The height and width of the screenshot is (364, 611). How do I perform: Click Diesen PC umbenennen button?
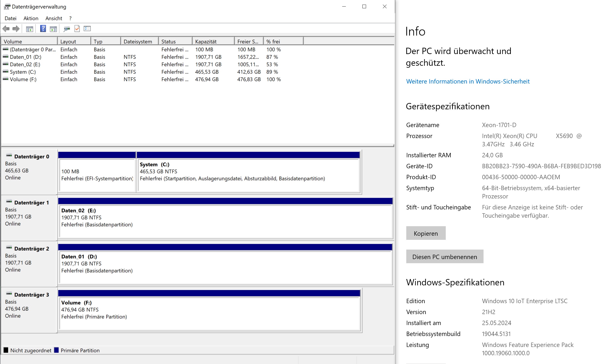pos(445,257)
